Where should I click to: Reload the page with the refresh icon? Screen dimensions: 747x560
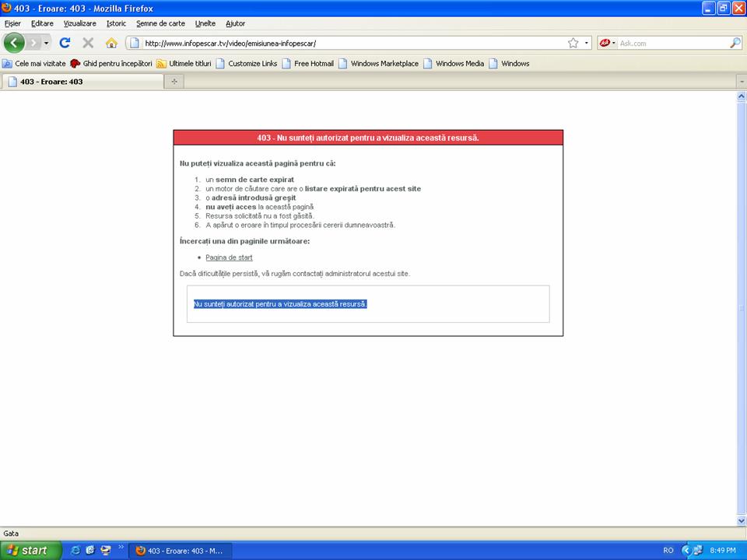tap(65, 43)
